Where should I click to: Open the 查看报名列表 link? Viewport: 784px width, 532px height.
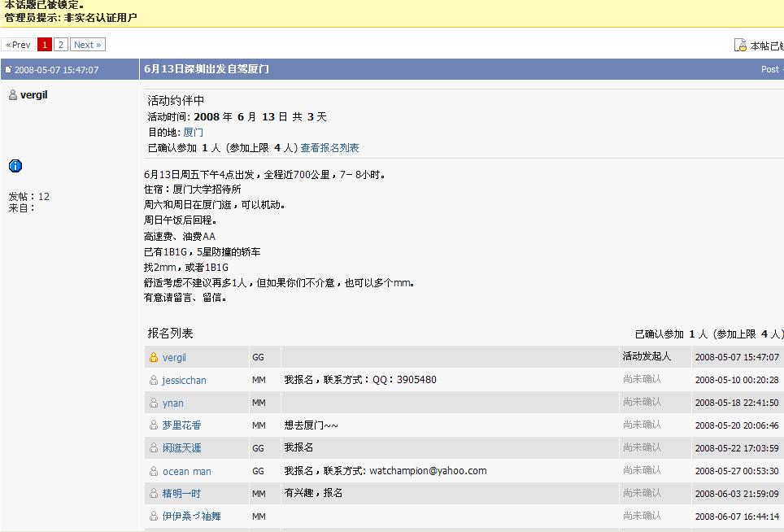click(x=329, y=148)
